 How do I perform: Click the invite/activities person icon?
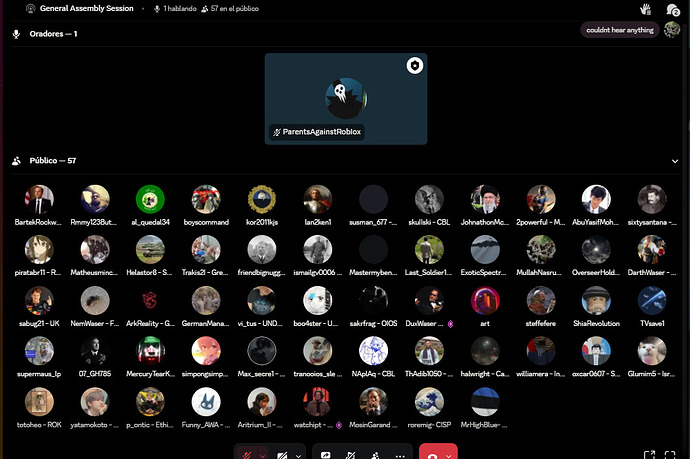375,455
